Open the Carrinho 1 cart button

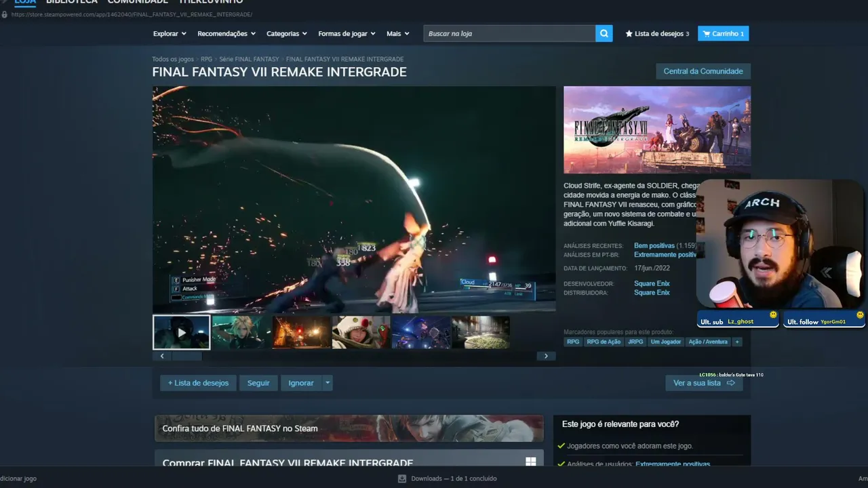point(724,33)
